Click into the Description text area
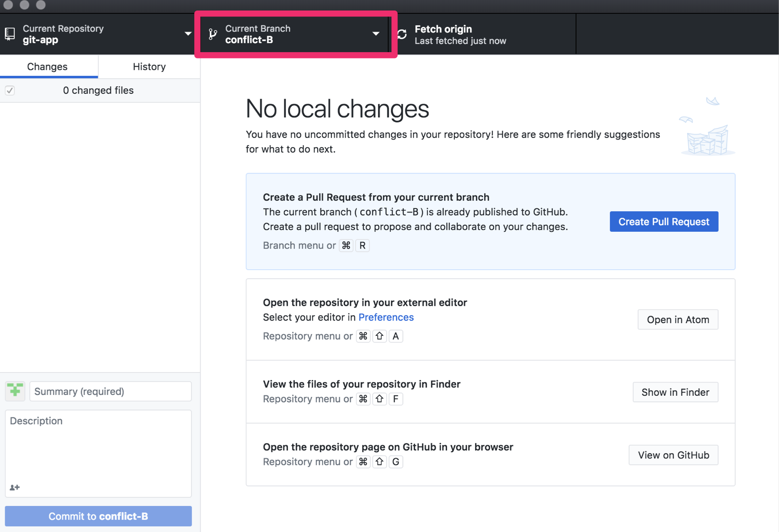 pyautogui.click(x=98, y=448)
